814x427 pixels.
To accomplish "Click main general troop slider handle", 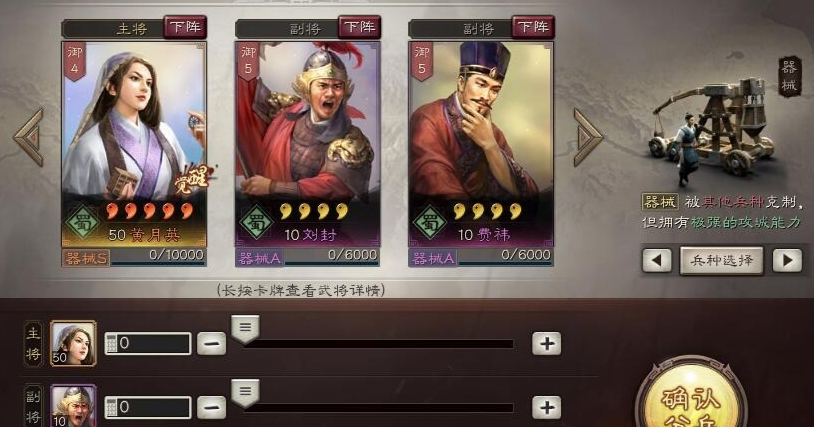I will click(245, 330).
